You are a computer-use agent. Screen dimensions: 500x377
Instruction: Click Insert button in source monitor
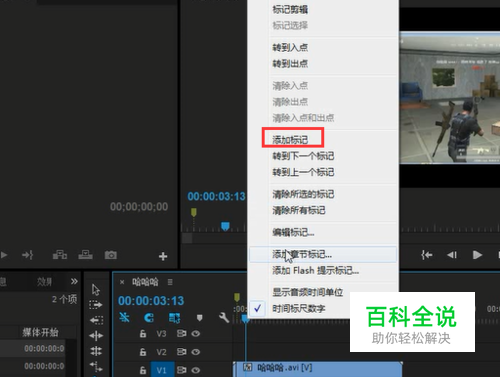click(60, 255)
